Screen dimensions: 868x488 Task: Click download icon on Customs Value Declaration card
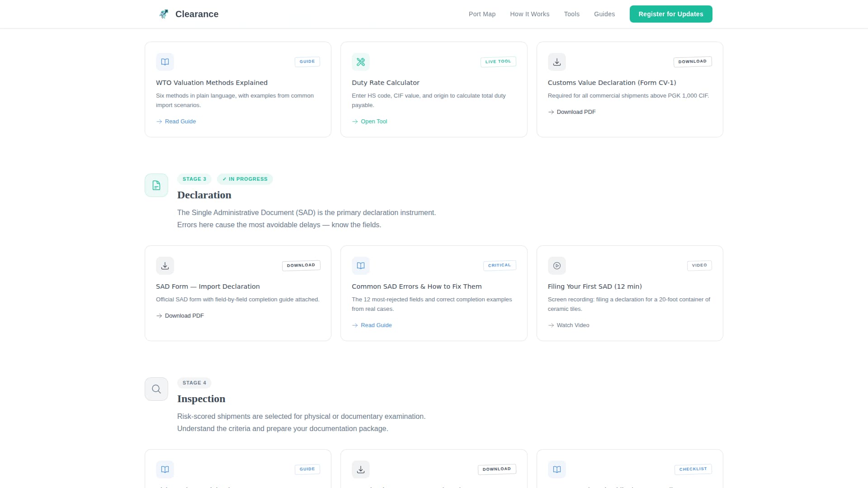tap(557, 62)
